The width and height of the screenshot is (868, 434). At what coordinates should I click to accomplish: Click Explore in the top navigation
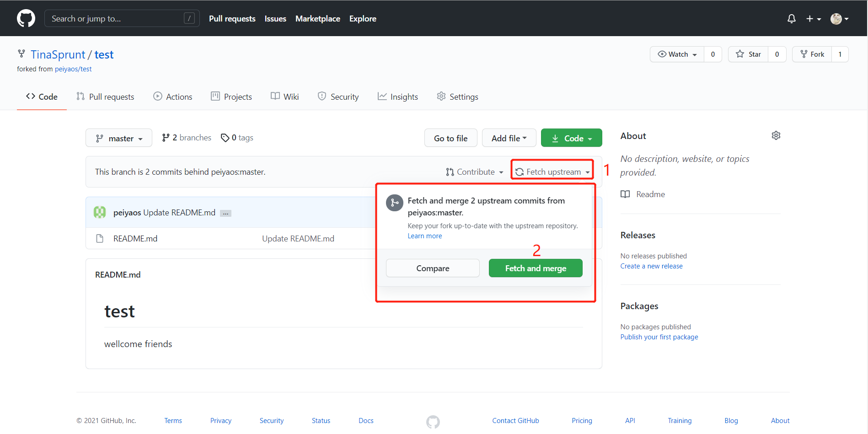click(x=363, y=19)
